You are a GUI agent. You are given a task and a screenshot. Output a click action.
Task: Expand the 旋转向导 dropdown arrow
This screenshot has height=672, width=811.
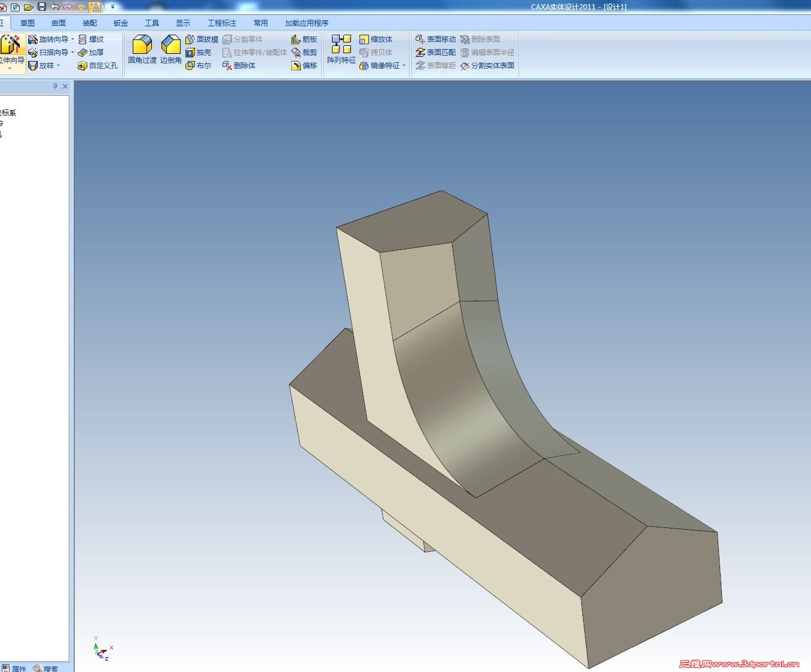[x=73, y=39]
